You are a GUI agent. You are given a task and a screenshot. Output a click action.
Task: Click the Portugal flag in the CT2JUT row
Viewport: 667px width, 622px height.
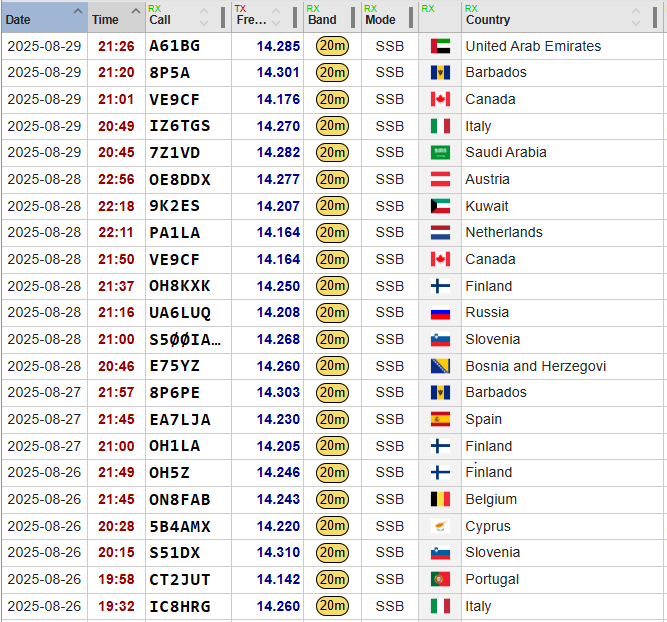440,580
